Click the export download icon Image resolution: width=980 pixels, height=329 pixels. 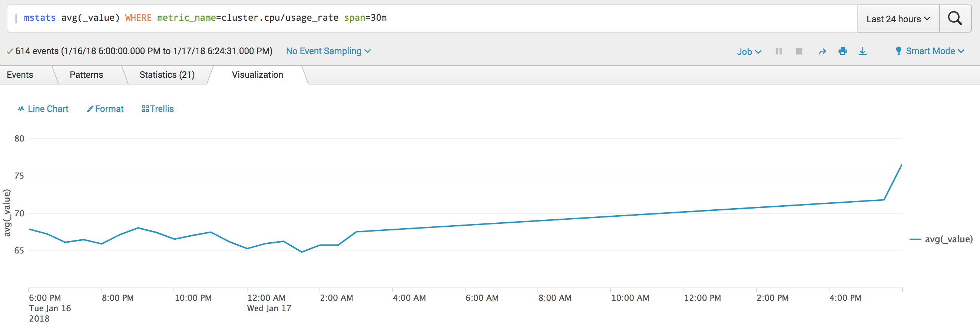863,51
